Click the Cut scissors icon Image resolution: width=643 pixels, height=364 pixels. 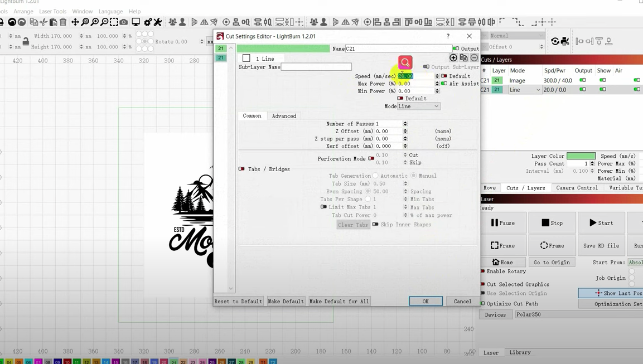[43, 22]
